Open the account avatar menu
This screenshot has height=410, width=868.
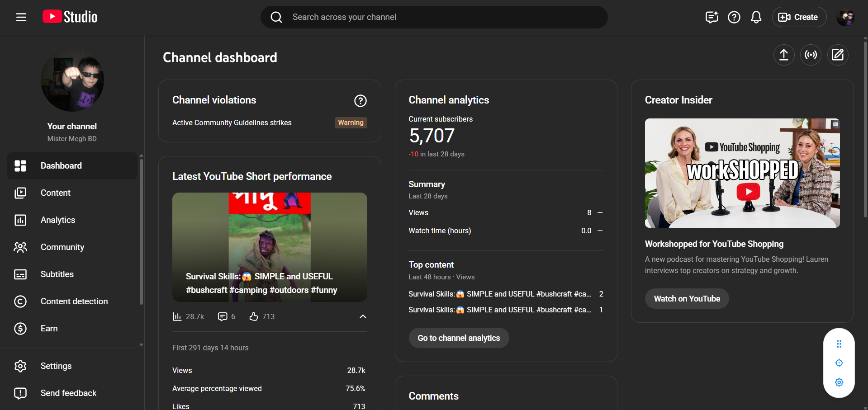[x=845, y=17]
